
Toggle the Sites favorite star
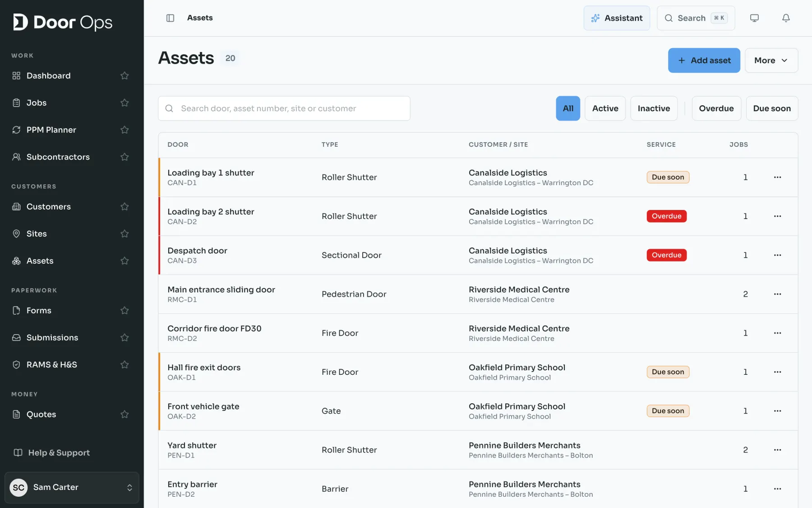click(125, 234)
